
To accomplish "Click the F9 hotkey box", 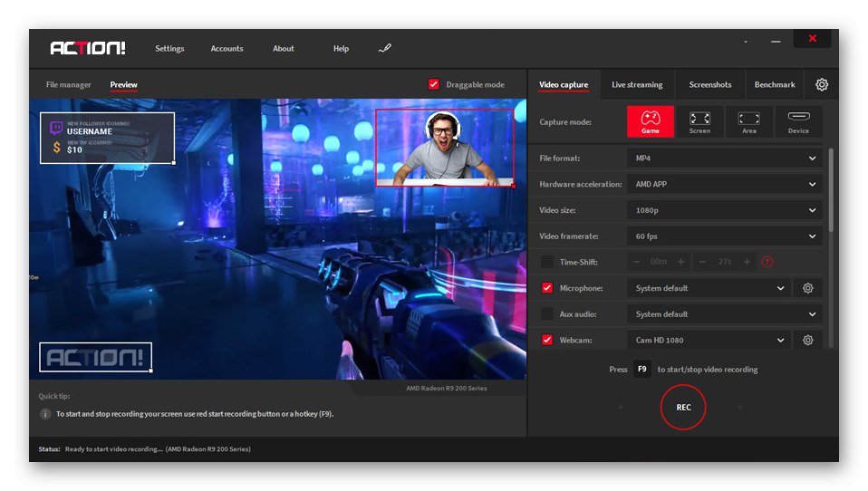I will tap(641, 369).
